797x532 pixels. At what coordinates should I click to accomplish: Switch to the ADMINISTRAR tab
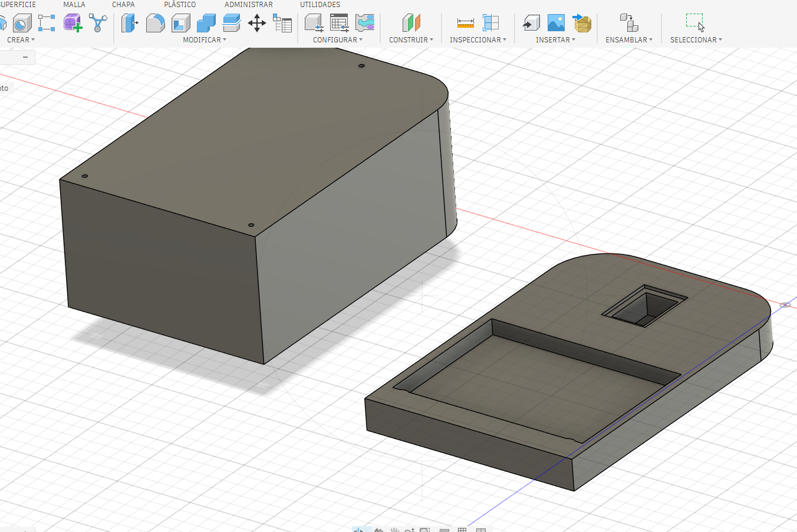point(249,5)
